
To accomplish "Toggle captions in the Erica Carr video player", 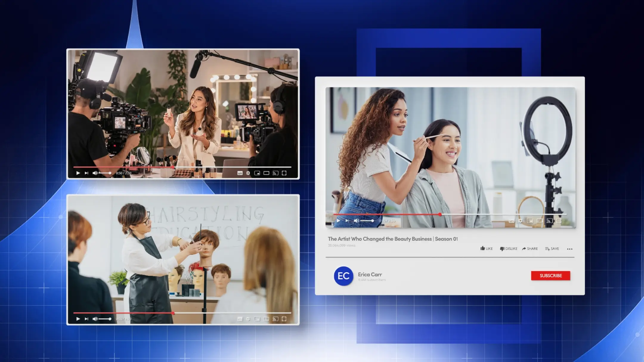I will tap(512, 221).
